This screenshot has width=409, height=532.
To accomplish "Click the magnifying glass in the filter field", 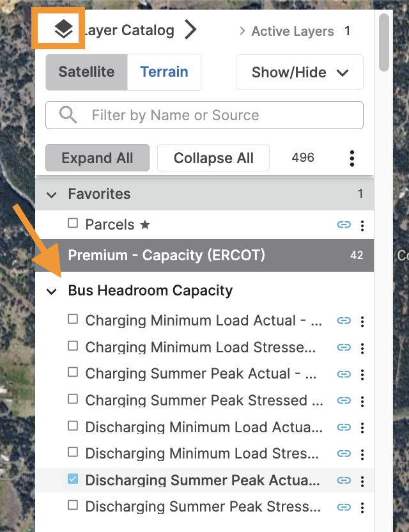I will pyautogui.click(x=67, y=114).
